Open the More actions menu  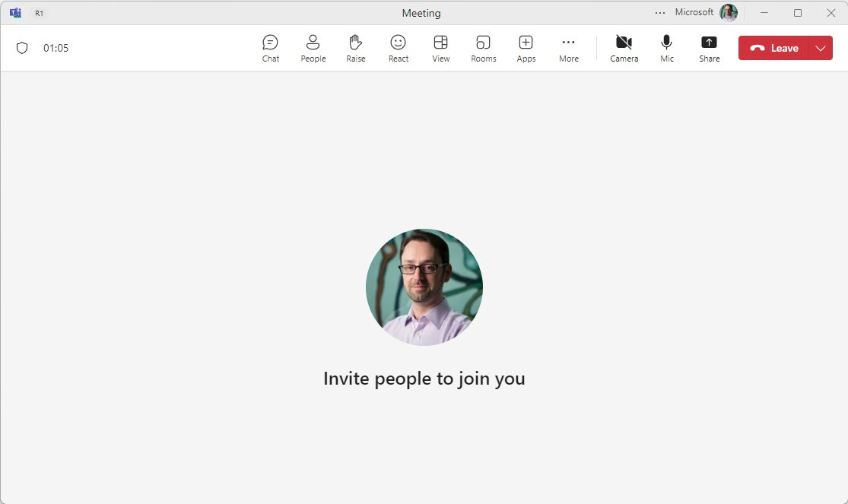click(569, 48)
